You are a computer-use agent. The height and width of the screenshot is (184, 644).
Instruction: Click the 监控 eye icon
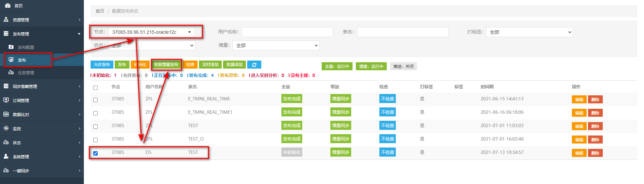coord(6,128)
